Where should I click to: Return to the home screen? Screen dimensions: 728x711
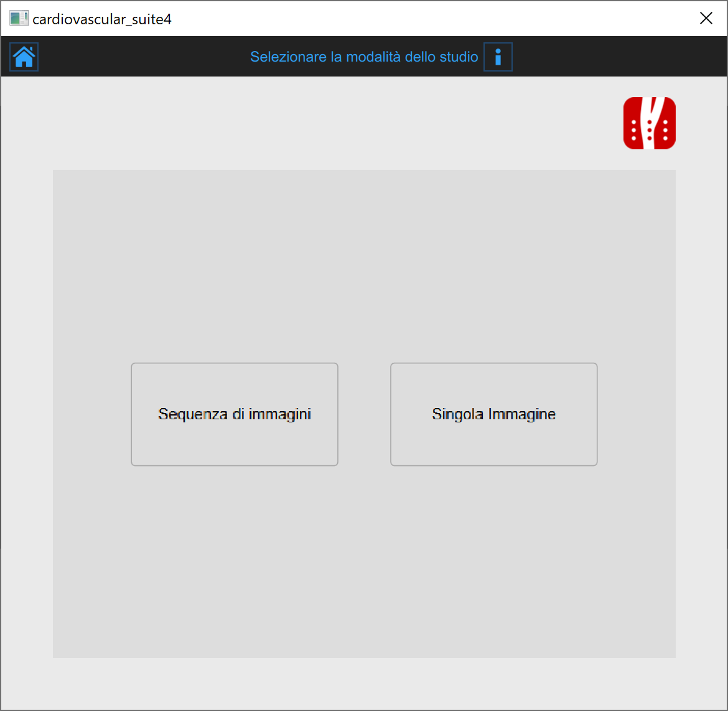[24, 57]
